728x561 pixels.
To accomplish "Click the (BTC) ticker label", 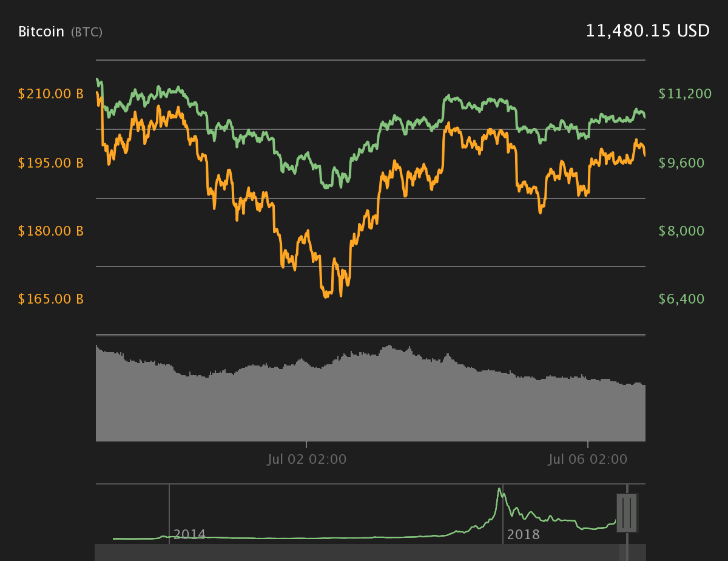I will pos(87,32).
